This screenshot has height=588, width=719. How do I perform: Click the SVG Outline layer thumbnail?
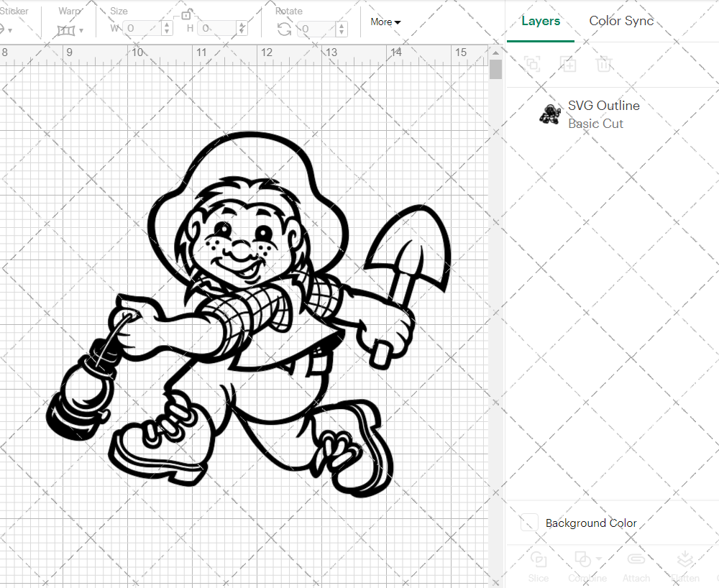pos(551,114)
